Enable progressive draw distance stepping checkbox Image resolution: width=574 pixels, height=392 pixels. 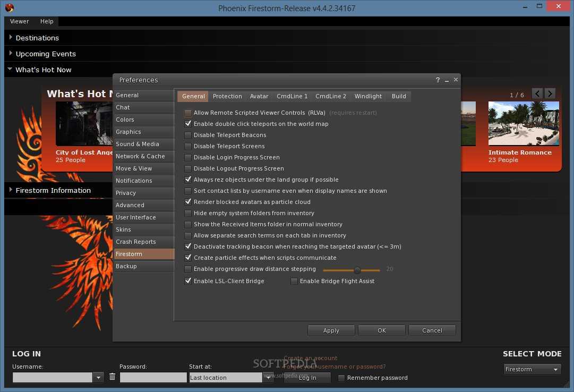pyautogui.click(x=188, y=269)
